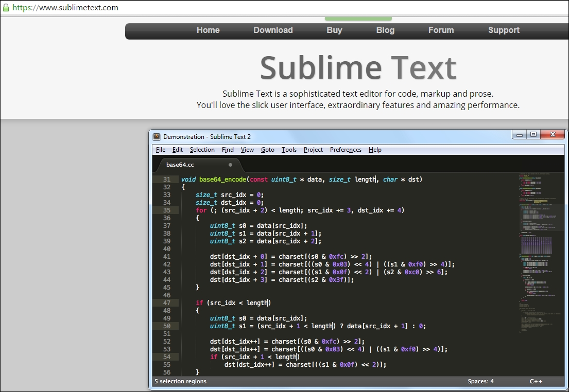Click the 'for' keyword on line 35
The height and width of the screenshot is (392, 569).
pyautogui.click(x=201, y=210)
